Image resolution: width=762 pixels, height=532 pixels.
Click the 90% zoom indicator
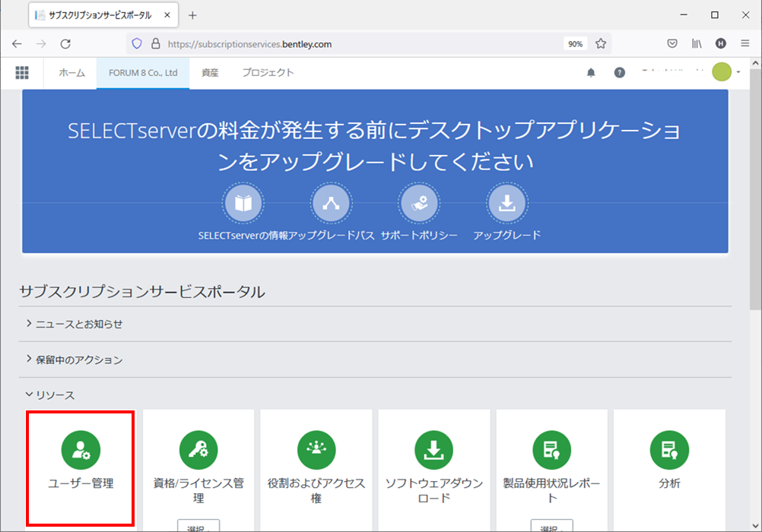[x=576, y=44]
